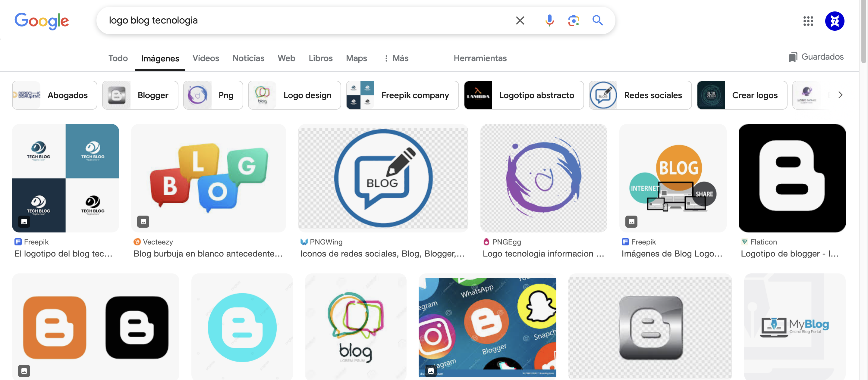Switch to the Todo tab

[118, 58]
